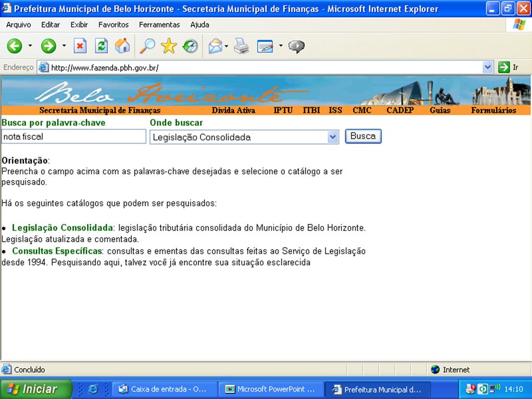
Task: Open the ITBI link
Action: tap(311, 110)
